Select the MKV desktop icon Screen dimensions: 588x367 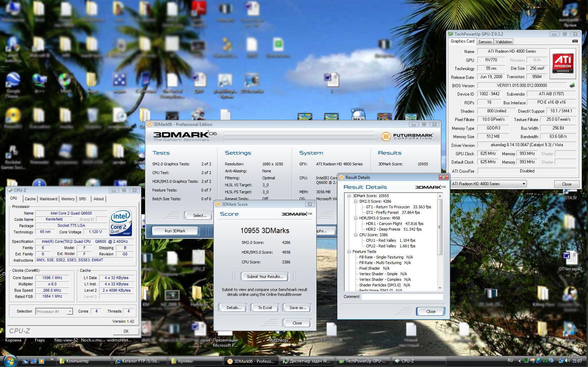[x=359, y=115]
